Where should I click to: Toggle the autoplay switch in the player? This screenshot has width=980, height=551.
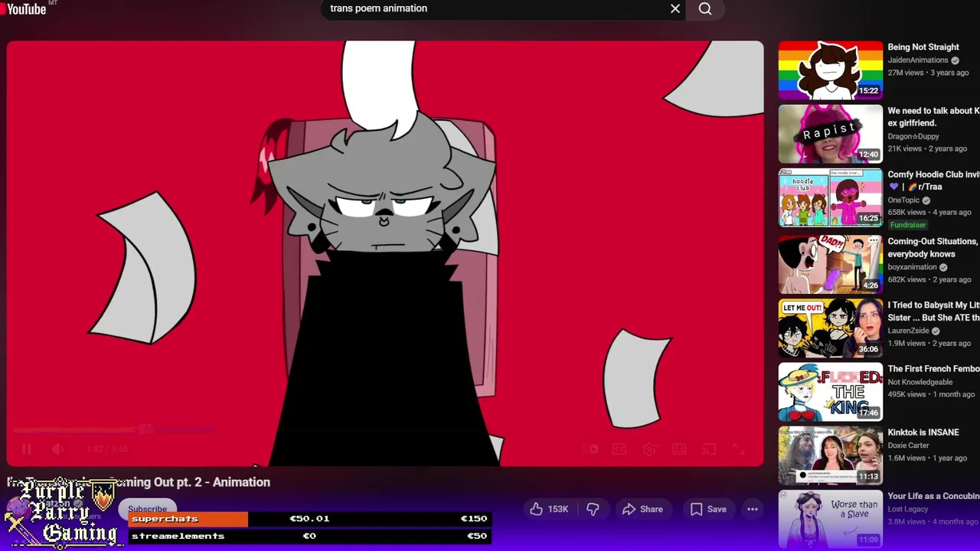pyautogui.click(x=590, y=449)
